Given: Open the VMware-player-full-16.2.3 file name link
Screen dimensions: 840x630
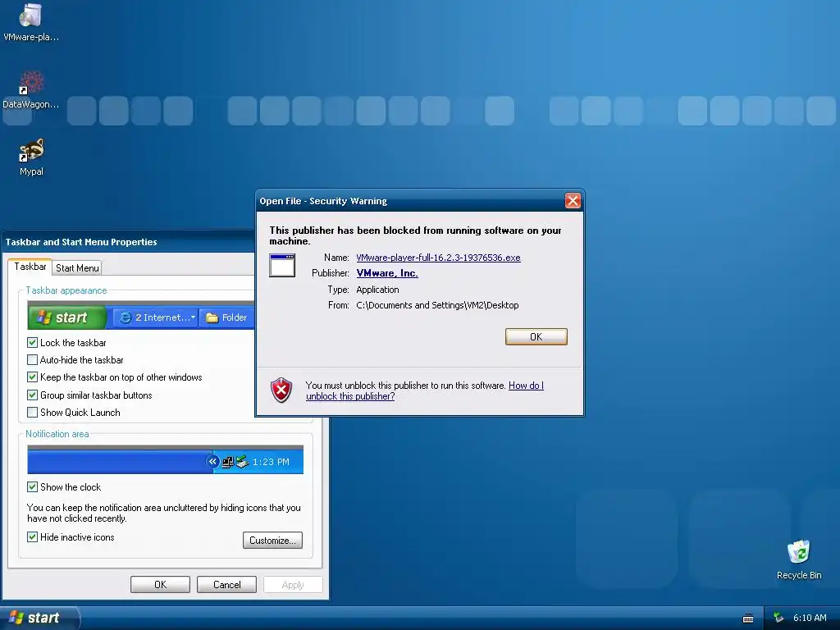Looking at the screenshot, I should (438, 258).
